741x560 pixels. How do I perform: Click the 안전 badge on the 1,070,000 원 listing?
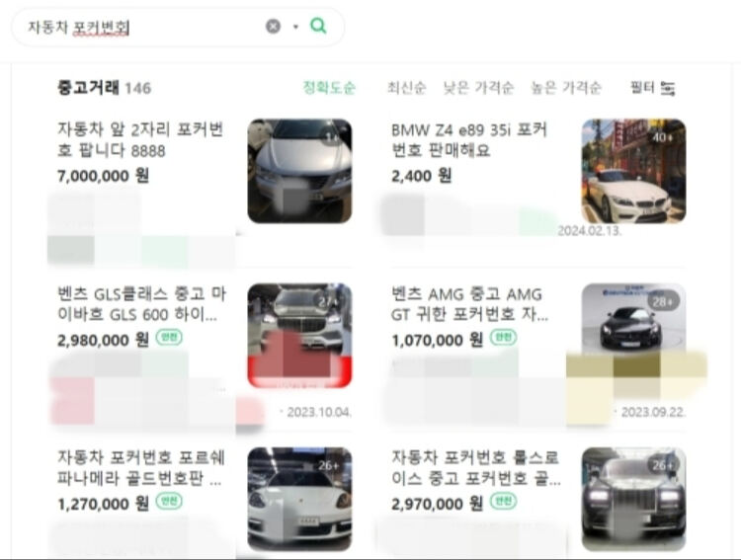click(504, 338)
